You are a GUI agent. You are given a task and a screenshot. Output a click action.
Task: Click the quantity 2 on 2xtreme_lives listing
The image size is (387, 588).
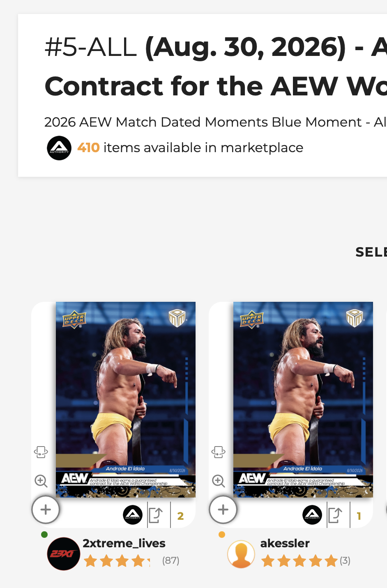pyautogui.click(x=180, y=516)
